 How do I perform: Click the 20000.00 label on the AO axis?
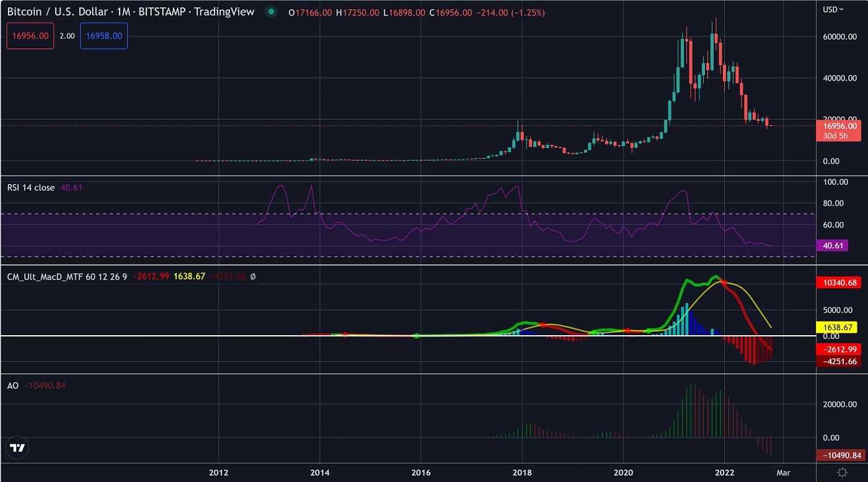(x=839, y=404)
